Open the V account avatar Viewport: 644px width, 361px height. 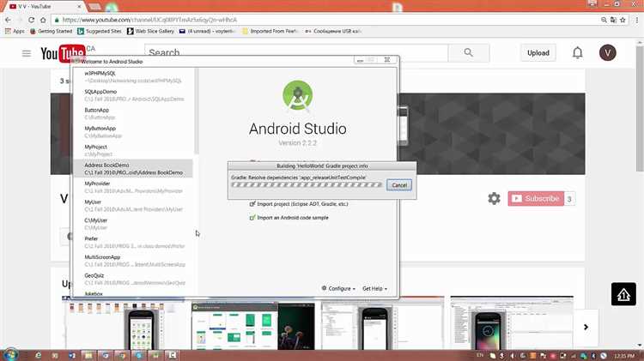pos(607,52)
